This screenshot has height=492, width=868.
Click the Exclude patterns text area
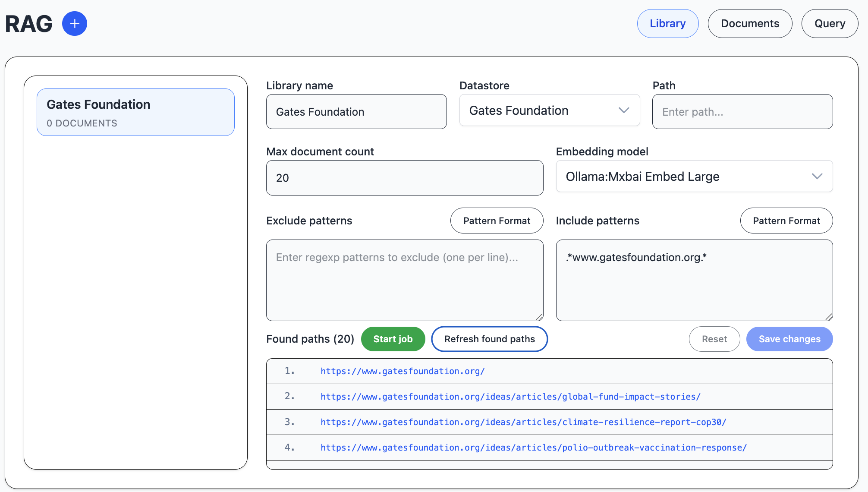coord(404,280)
